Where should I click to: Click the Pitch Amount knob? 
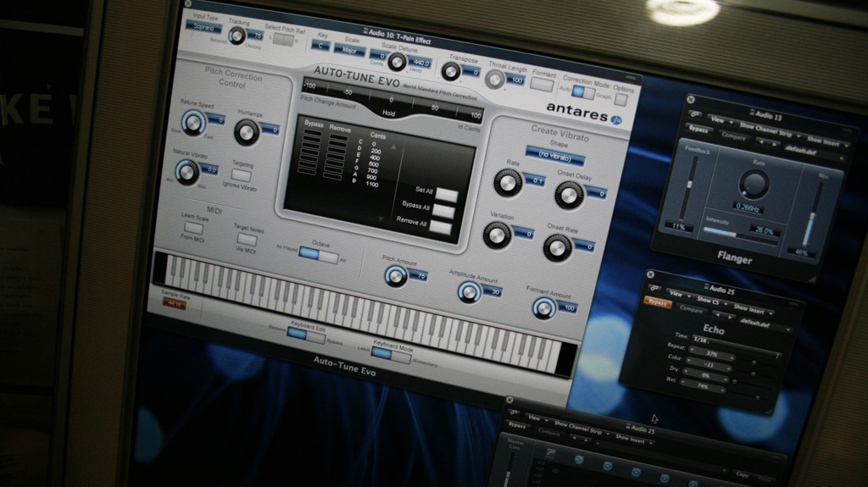tap(396, 275)
